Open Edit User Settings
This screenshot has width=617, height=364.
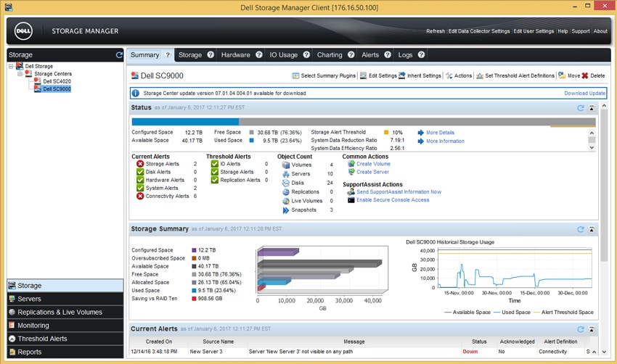point(534,31)
